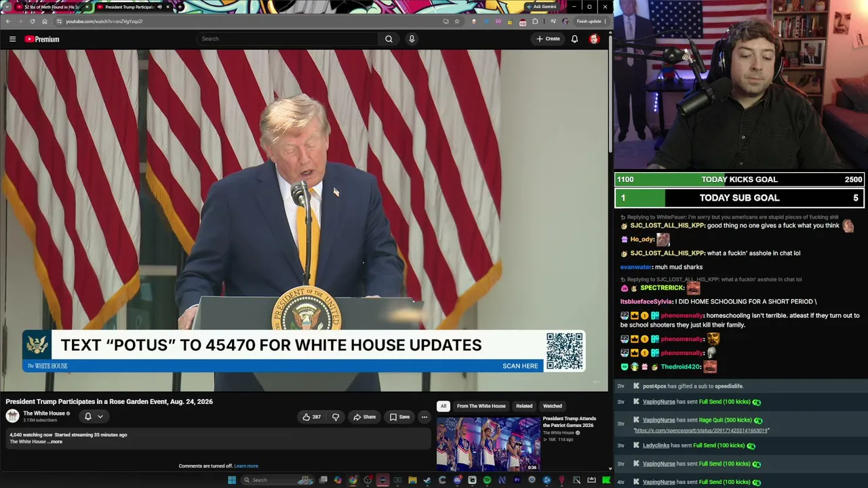The height and width of the screenshot is (488, 868).
Task: Open the Chrome extensions puzzle icon
Action: pos(535,21)
